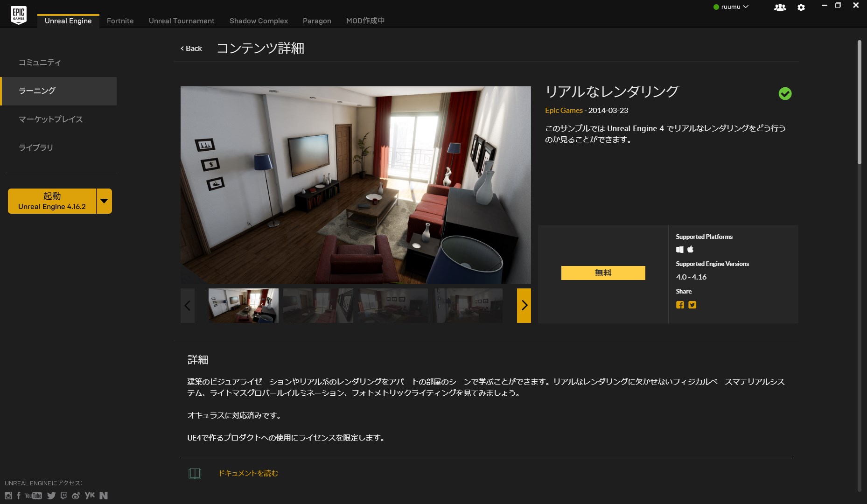Switch to Shadow Complex tab

coord(259,21)
